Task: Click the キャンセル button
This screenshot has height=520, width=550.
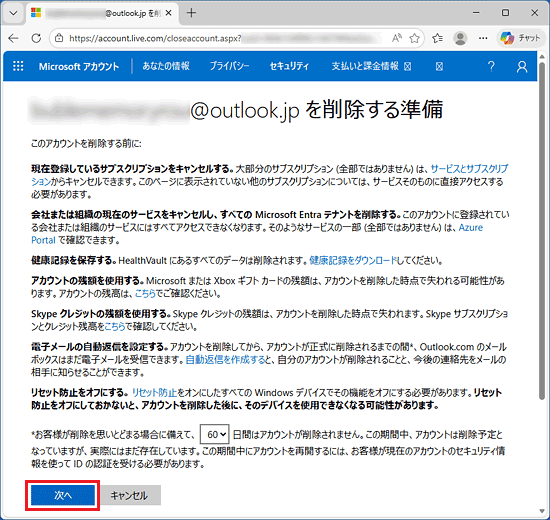Action: click(129, 495)
